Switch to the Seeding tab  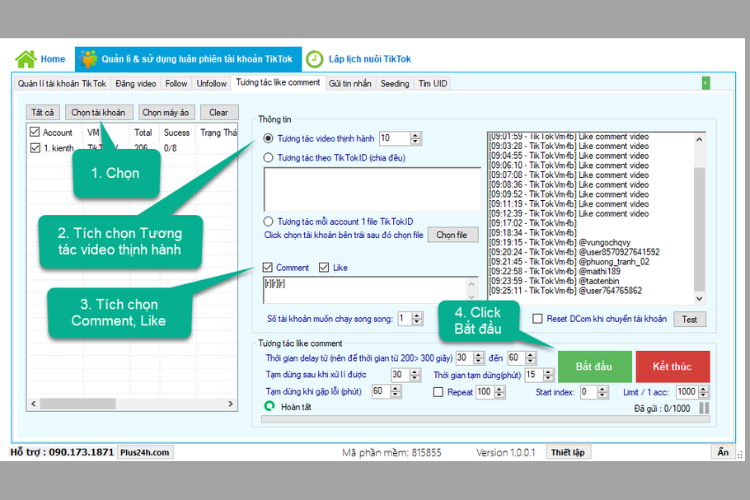(x=395, y=84)
